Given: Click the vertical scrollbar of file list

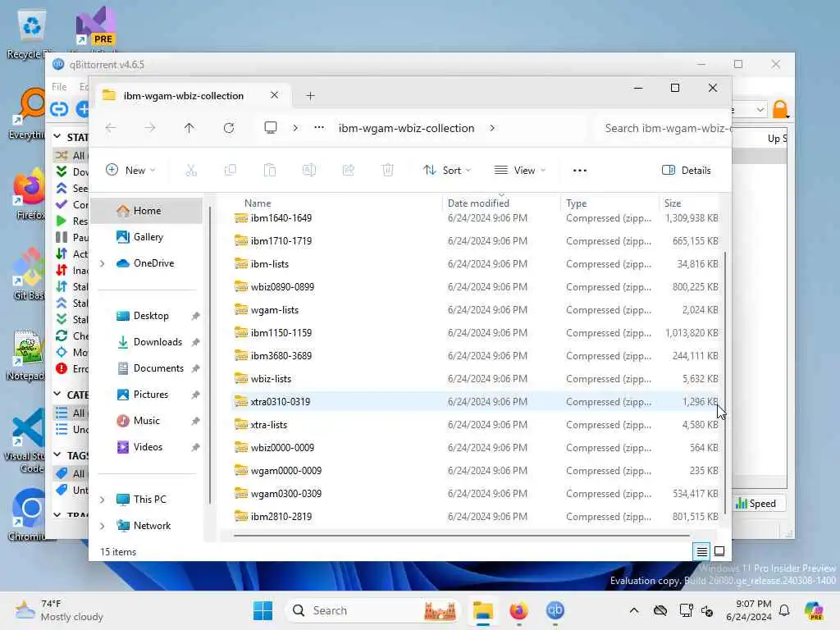Looking at the screenshot, I should tap(726, 383).
